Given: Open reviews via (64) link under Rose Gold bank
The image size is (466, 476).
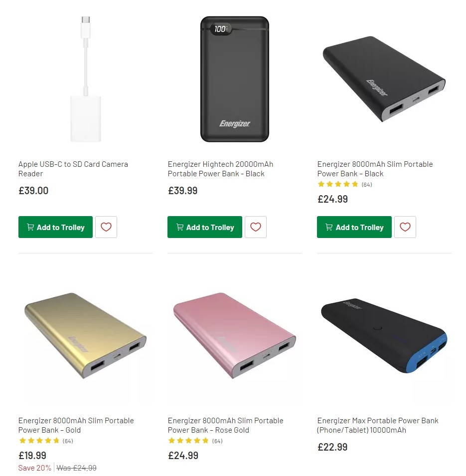Looking at the screenshot, I should tap(217, 441).
